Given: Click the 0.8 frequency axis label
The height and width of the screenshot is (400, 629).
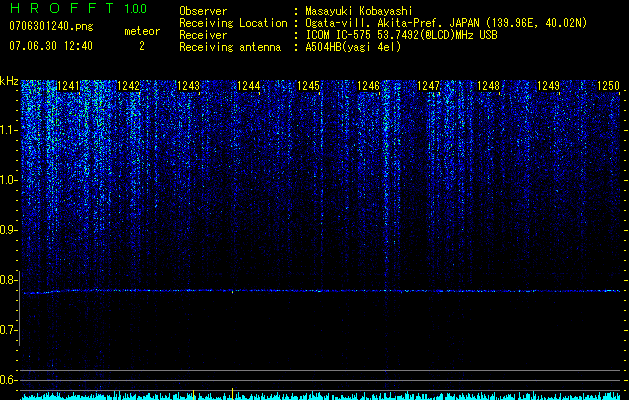Looking at the screenshot, I should (9, 280).
